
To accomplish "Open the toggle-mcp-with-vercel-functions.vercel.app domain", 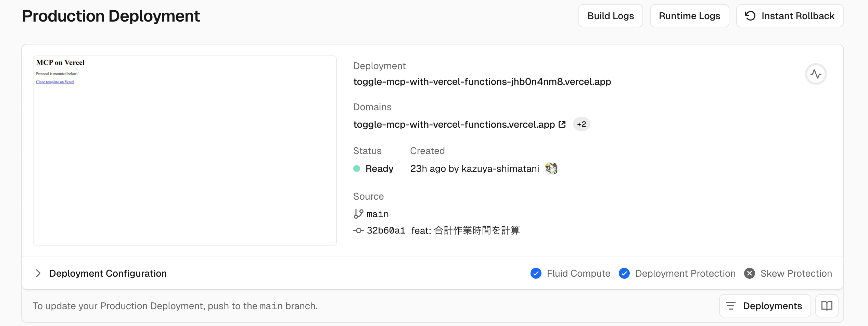I will point(454,124).
